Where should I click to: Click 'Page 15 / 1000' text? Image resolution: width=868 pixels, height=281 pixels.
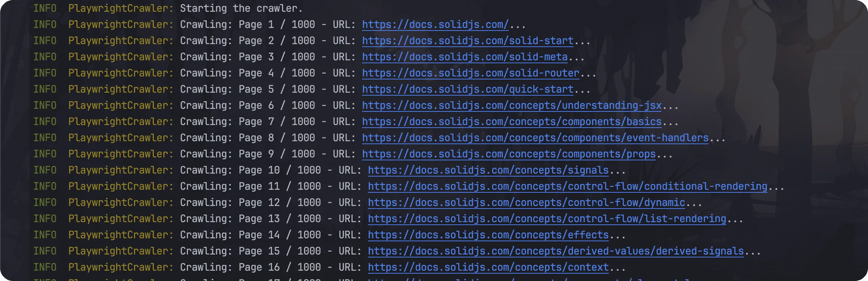pos(280,251)
